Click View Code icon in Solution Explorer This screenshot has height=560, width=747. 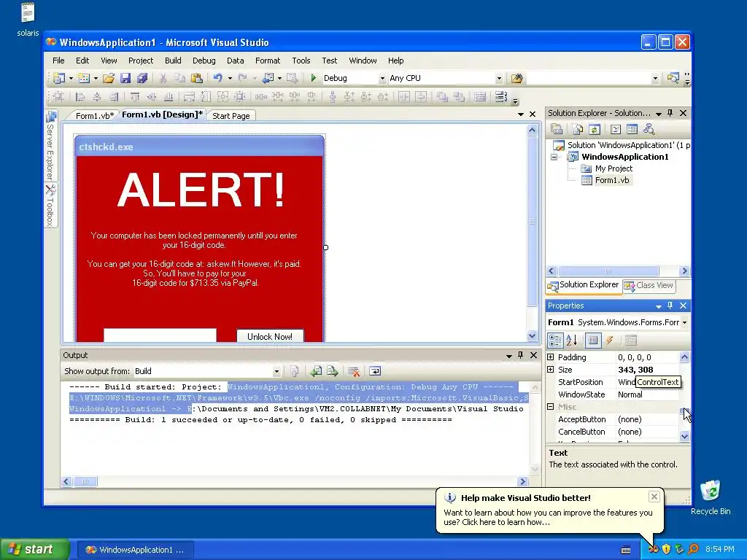click(616, 129)
